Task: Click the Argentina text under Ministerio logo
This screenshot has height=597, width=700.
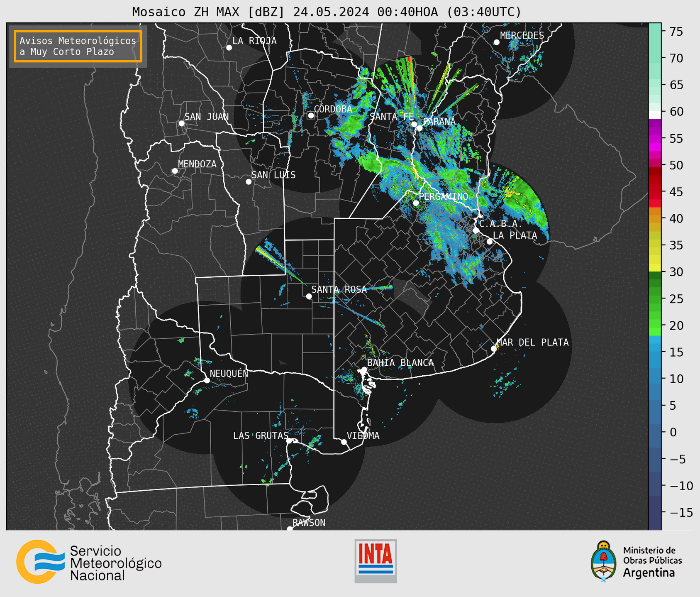Action: [x=649, y=573]
